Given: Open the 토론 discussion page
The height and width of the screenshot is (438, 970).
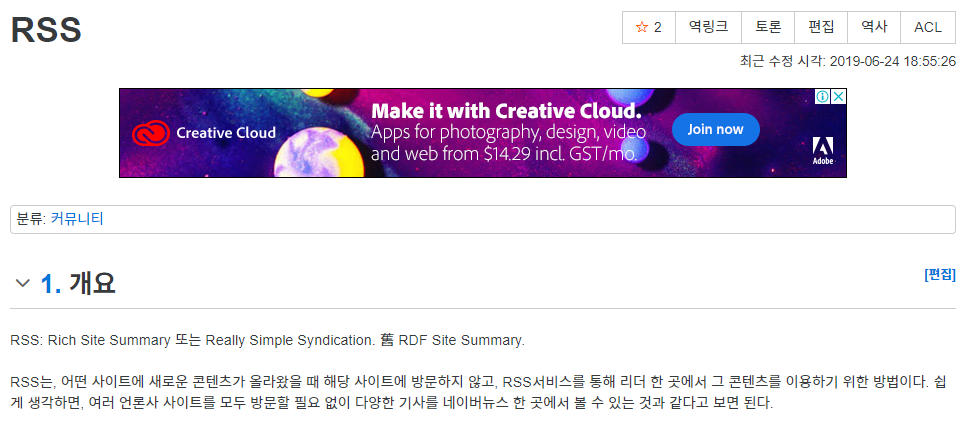Looking at the screenshot, I should point(768,27).
